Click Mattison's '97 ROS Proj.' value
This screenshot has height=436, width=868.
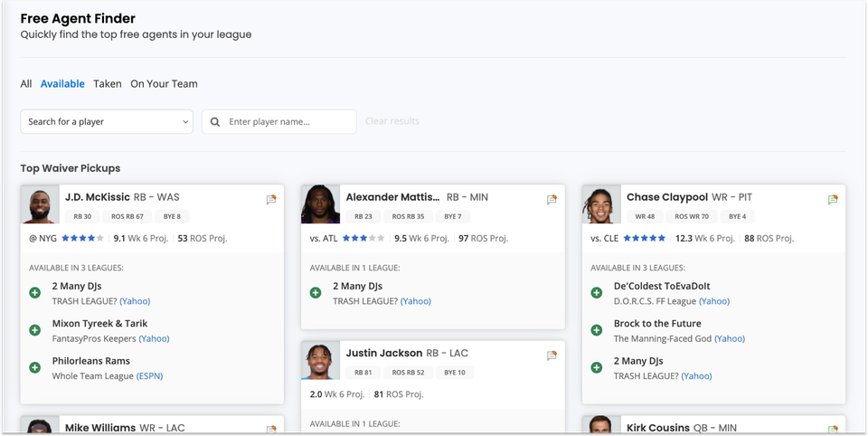tap(483, 238)
